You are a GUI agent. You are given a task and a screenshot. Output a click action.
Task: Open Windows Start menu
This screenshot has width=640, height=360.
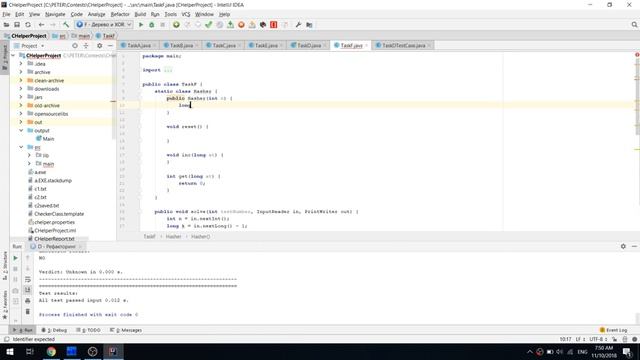coord(9,351)
